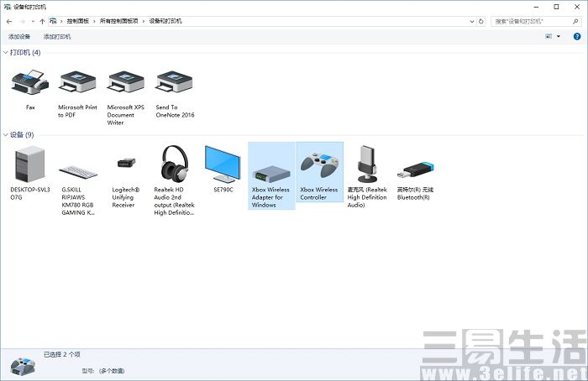Select Intel wireless Bluetooth adapter device
This screenshot has width=588, height=381.
[416, 170]
